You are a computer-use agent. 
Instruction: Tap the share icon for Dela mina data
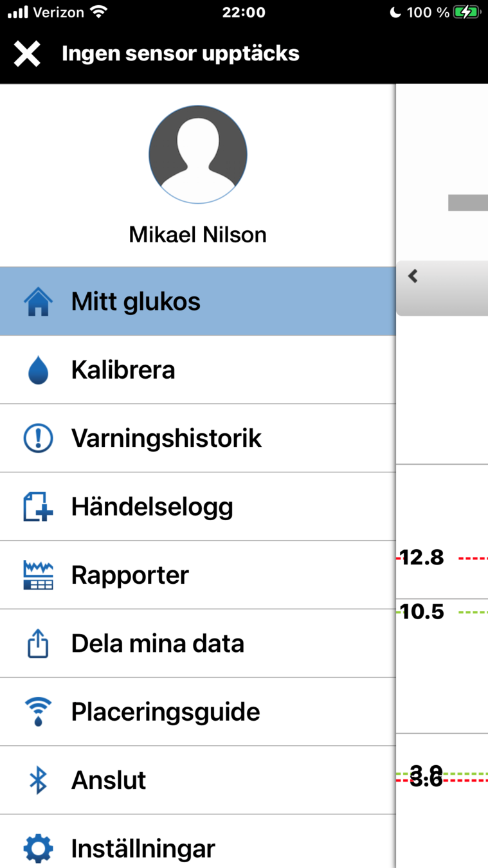tap(38, 644)
